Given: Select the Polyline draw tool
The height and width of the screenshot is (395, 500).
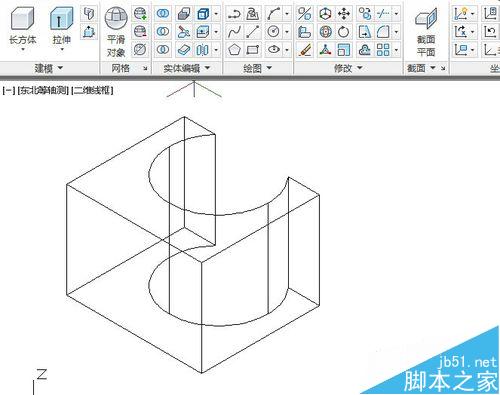Looking at the screenshot, I should point(234,14).
